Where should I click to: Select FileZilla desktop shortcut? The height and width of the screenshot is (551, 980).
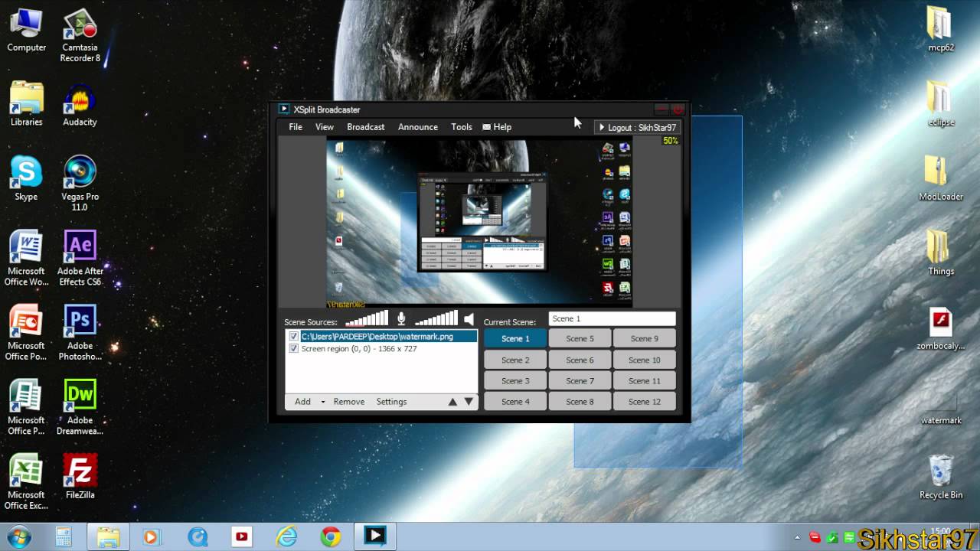(x=80, y=478)
